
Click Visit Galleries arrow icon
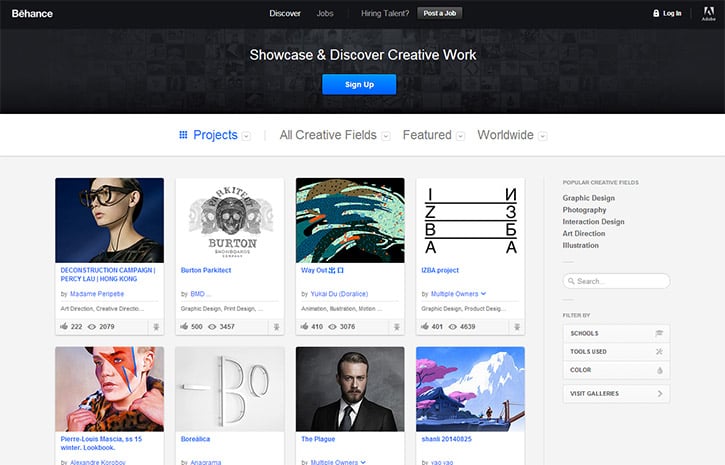pyautogui.click(x=660, y=394)
